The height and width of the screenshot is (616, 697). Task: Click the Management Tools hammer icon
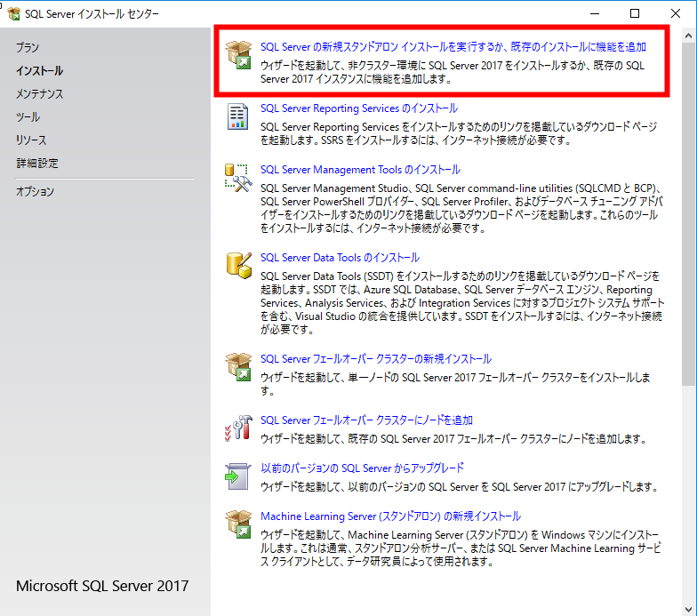[238, 178]
